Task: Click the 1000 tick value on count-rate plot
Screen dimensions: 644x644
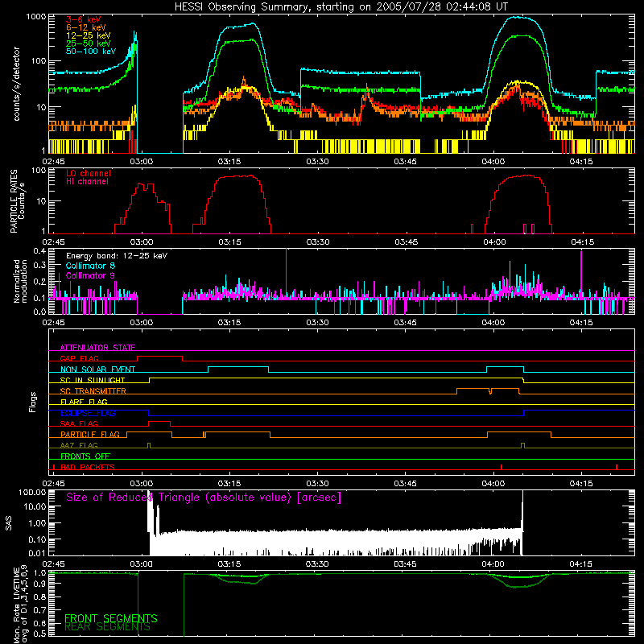Action: 35,17
